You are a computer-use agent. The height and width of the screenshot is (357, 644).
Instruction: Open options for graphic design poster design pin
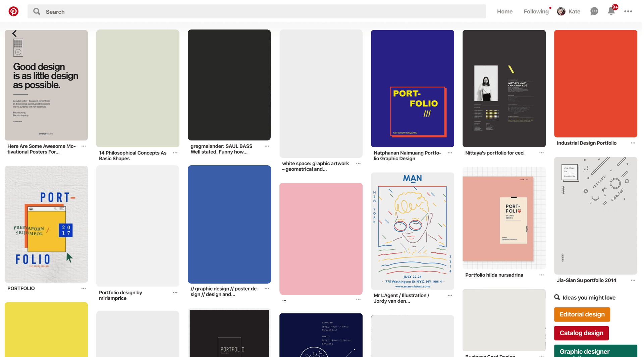pos(267,289)
